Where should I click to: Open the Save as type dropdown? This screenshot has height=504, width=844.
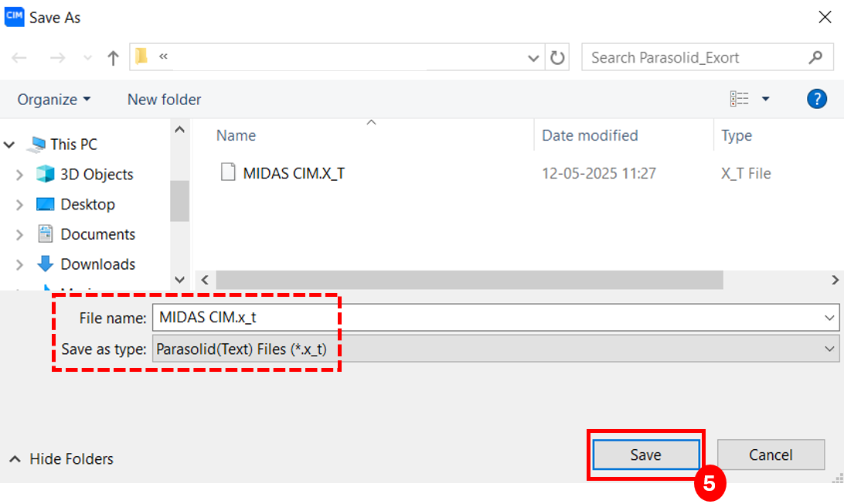pos(495,349)
